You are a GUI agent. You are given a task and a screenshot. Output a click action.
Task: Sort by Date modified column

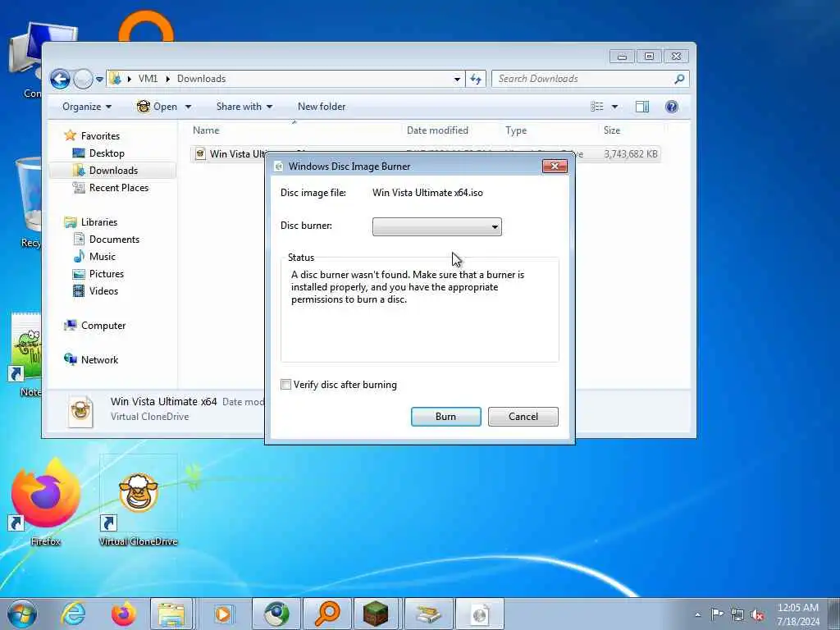(x=437, y=130)
